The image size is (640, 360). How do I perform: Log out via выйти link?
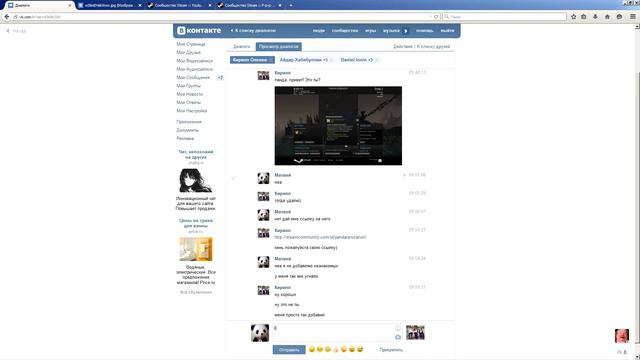pyautogui.click(x=447, y=31)
